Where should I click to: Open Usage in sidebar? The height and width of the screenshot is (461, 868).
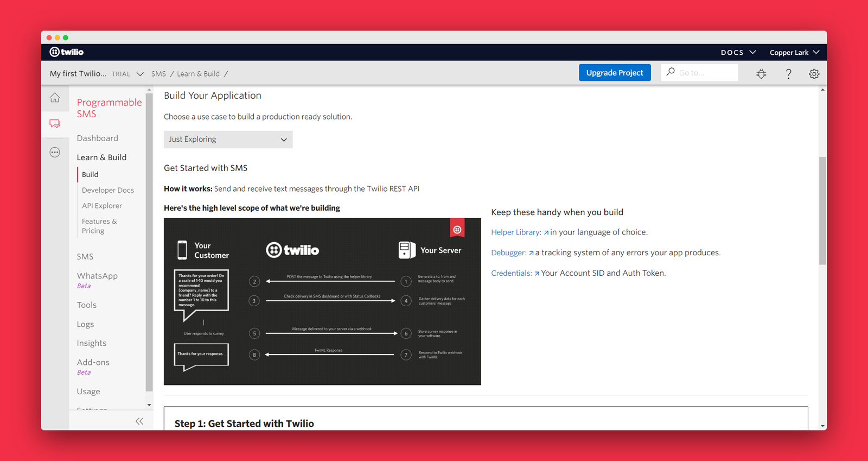[88, 391]
